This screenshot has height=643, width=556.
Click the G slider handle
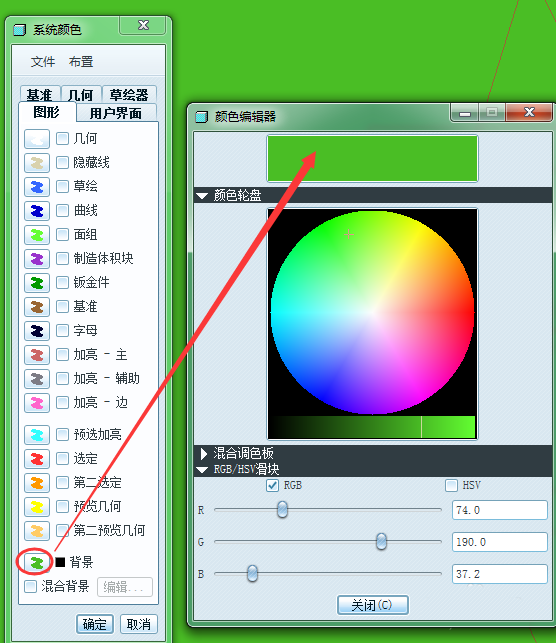click(x=381, y=542)
